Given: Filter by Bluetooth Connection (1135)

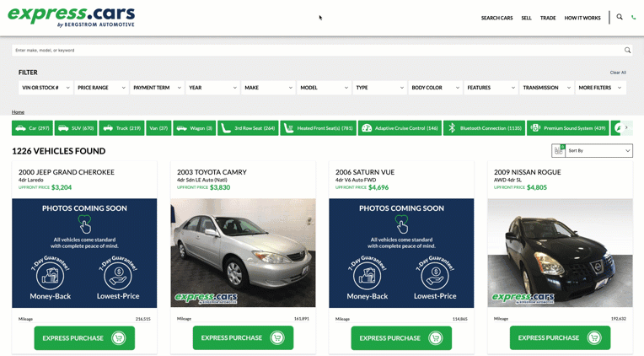Looking at the screenshot, I should click(484, 128).
